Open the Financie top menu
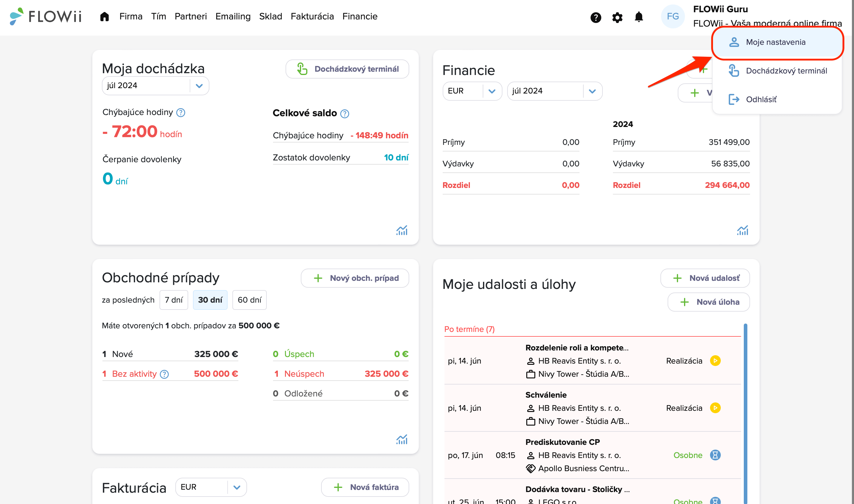The width and height of the screenshot is (854, 504). click(x=360, y=16)
